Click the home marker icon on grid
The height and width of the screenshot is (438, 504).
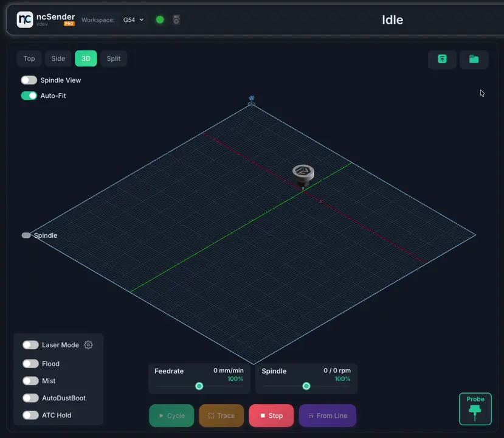[x=252, y=98]
